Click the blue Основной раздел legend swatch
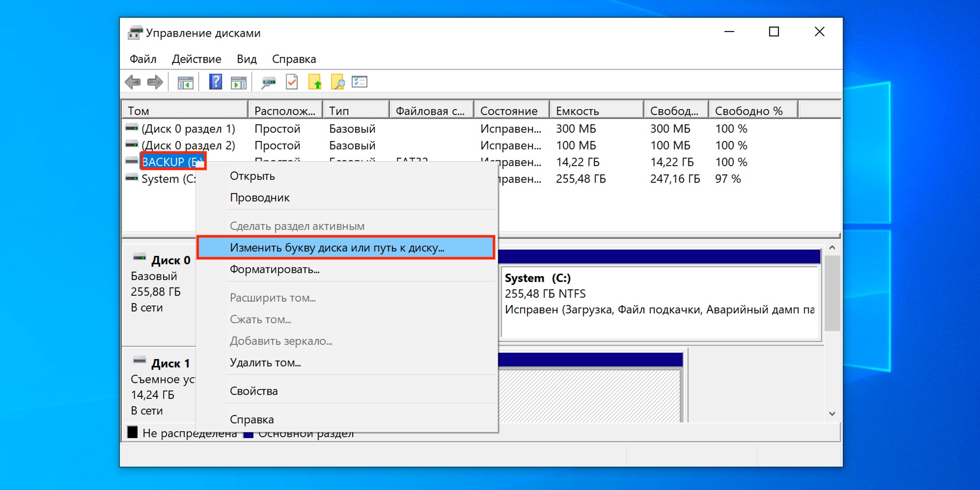 tap(248, 435)
